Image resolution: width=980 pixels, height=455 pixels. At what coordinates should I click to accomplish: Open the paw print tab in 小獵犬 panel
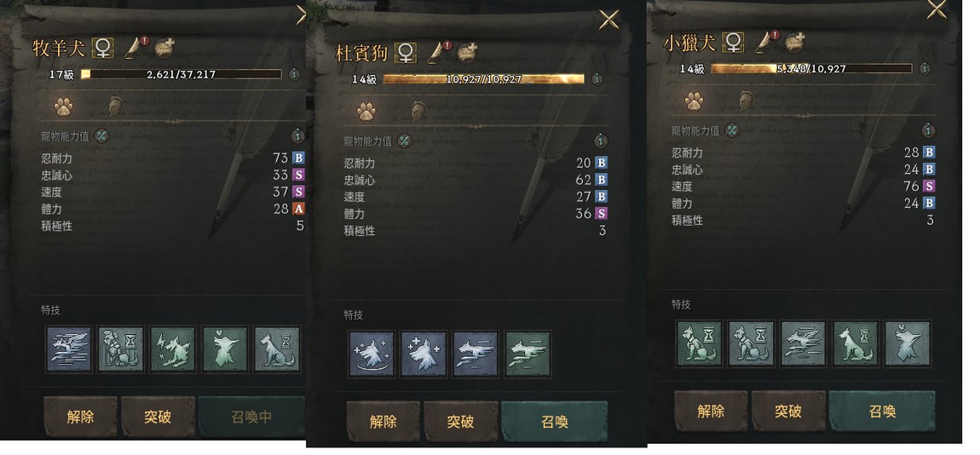pos(694,101)
